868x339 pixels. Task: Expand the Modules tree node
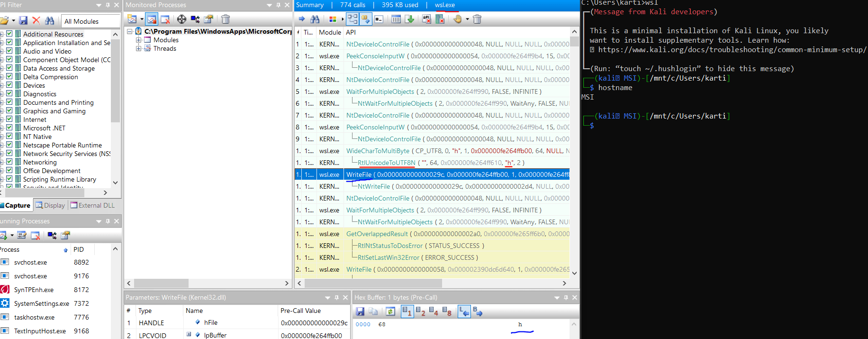[139, 40]
